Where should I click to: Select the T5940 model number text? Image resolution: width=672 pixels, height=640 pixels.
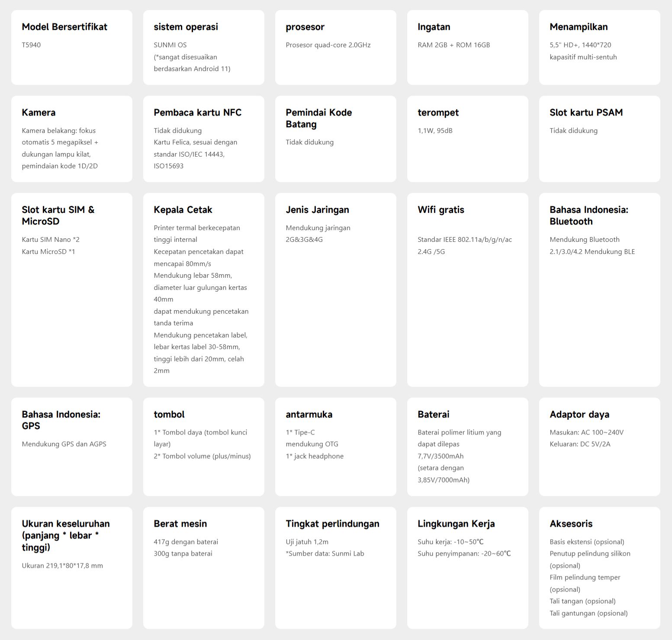[31, 45]
